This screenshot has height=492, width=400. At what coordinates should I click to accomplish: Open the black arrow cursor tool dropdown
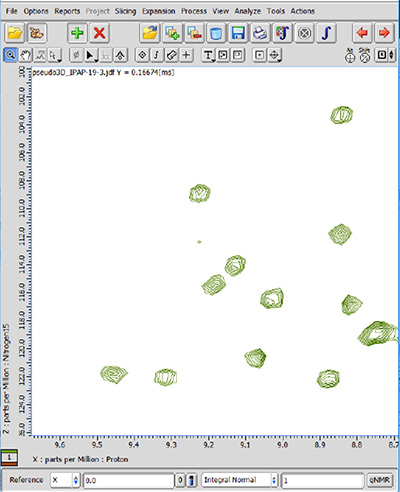pos(91,55)
